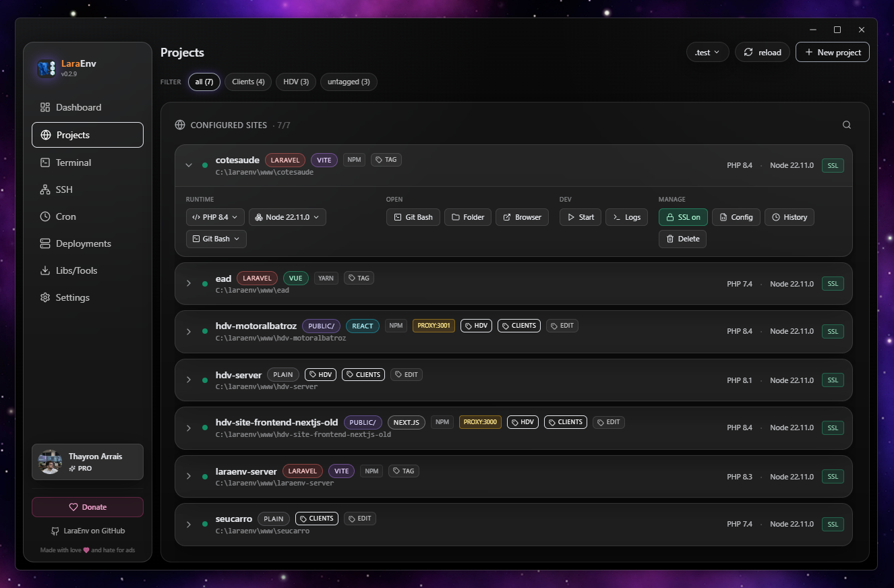Click the CLIENTS tag on hdv-server
The height and width of the screenshot is (588, 894).
(363, 374)
